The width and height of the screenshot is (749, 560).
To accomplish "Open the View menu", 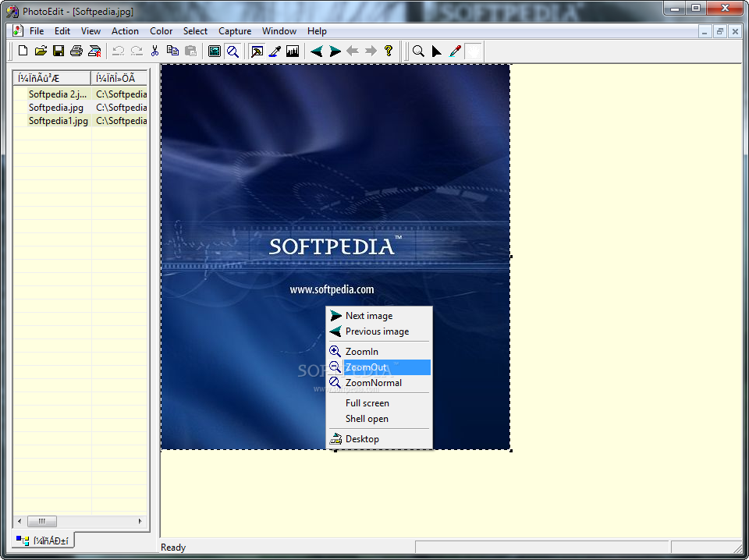I will coord(91,31).
